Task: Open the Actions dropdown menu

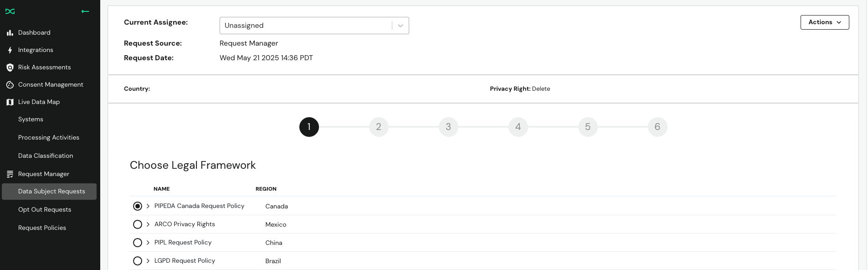Action: 825,22
